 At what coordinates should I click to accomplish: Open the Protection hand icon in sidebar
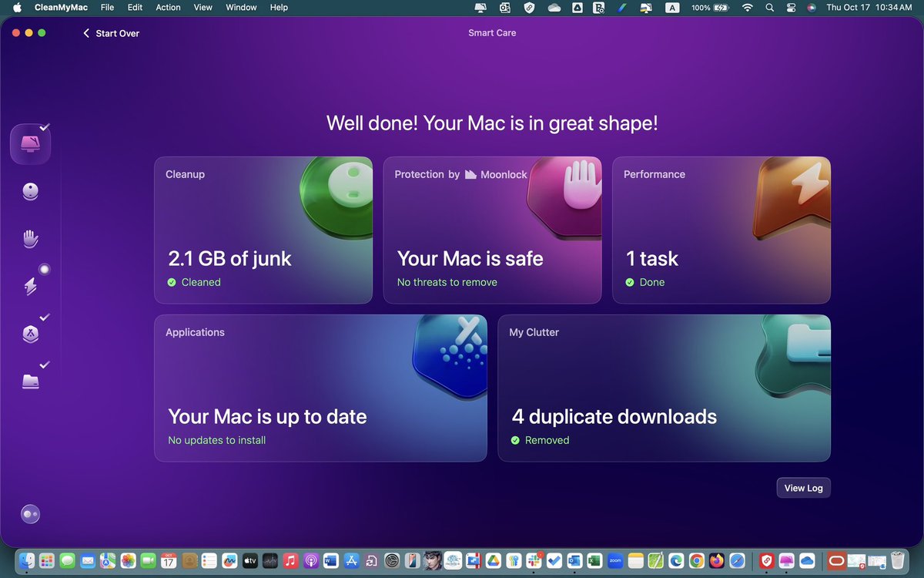30,239
